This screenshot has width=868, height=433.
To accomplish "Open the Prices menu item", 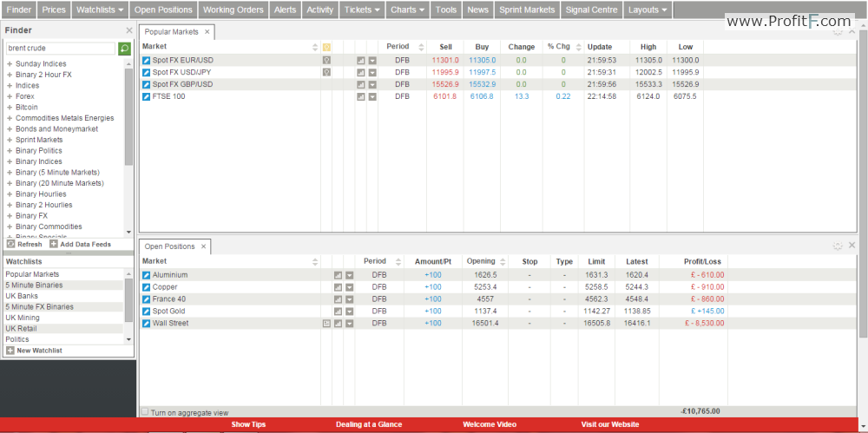I will [x=54, y=10].
